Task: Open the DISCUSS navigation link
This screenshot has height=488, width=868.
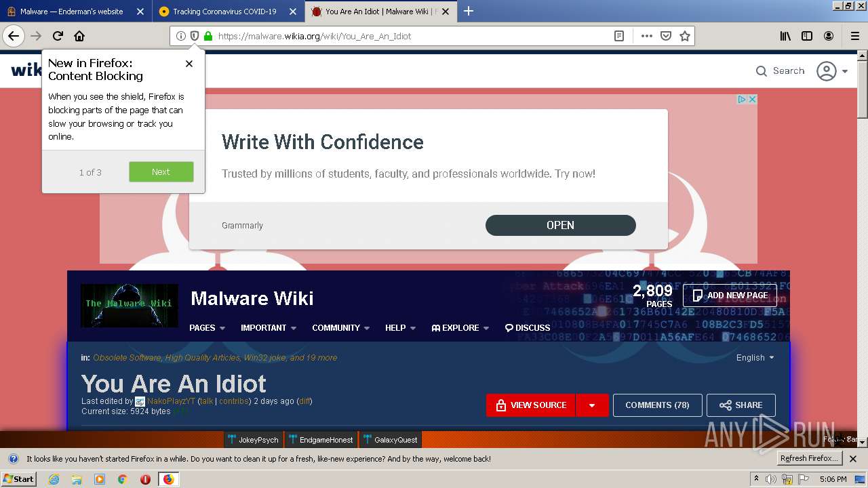Action: 528,328
